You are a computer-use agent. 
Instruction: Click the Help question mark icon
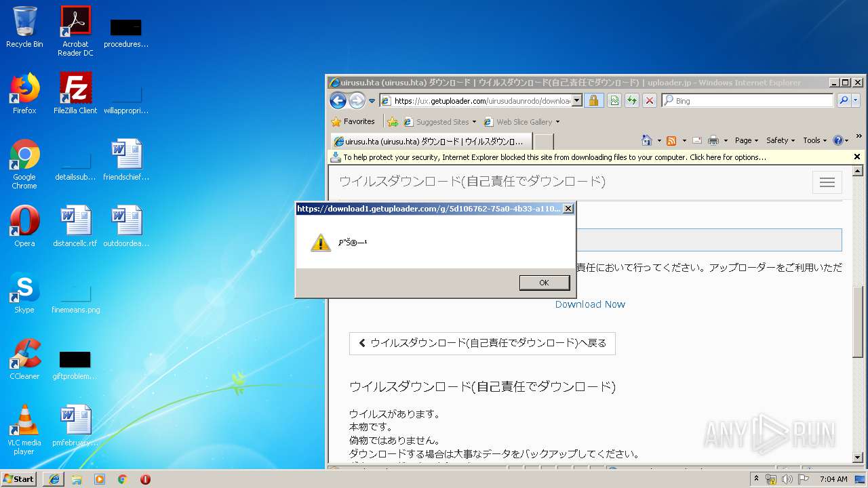pyautogui.click(x=838, y=140)
